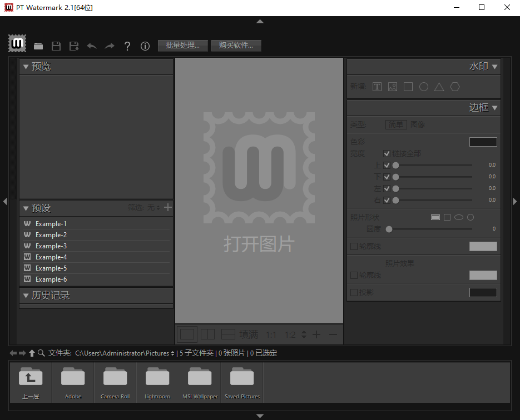Add an image watermark icon

pyautogui.click(x=393, y=87)
